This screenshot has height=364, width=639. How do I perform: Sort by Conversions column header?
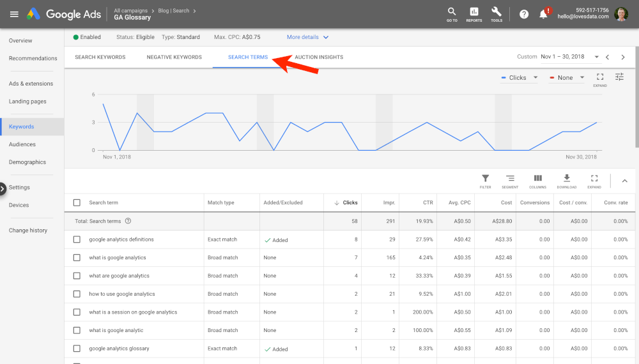535,203
